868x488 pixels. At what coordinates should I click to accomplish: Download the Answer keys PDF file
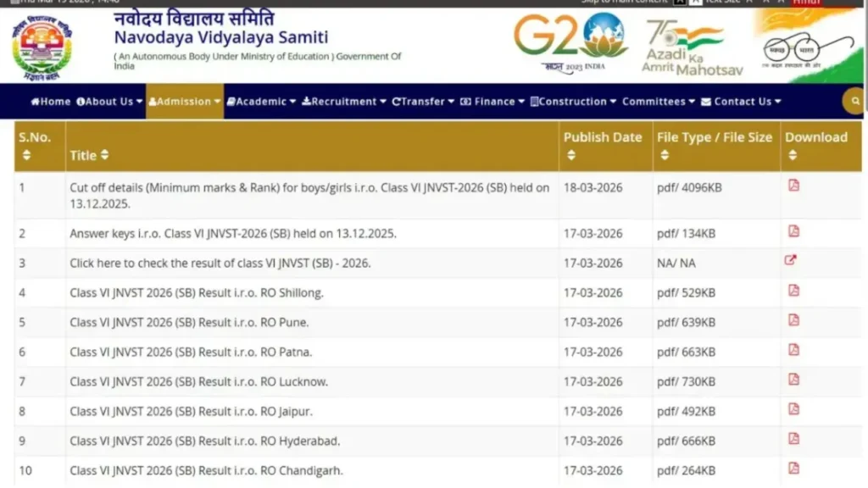point(793,231)
